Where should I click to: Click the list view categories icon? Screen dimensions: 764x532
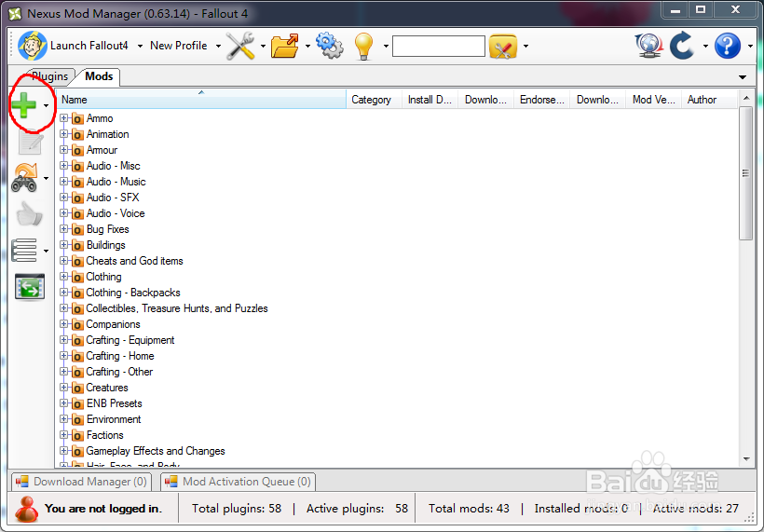pyautogui.click(x=24, y=251)
